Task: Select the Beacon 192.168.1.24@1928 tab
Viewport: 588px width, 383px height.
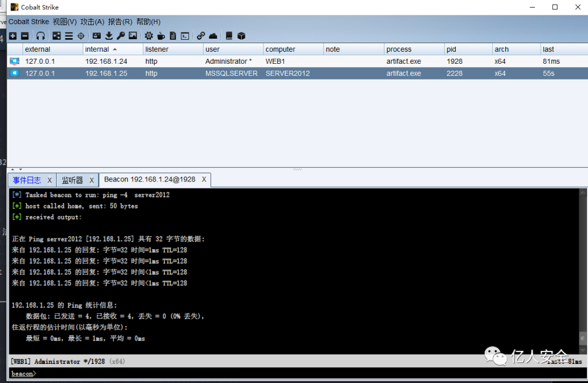Action: click(150, 179)
